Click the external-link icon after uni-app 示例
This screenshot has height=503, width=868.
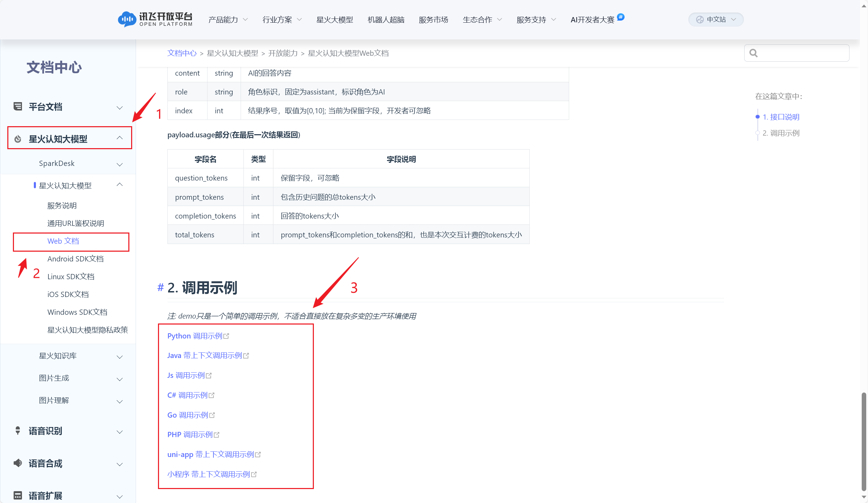click(258, 455)
